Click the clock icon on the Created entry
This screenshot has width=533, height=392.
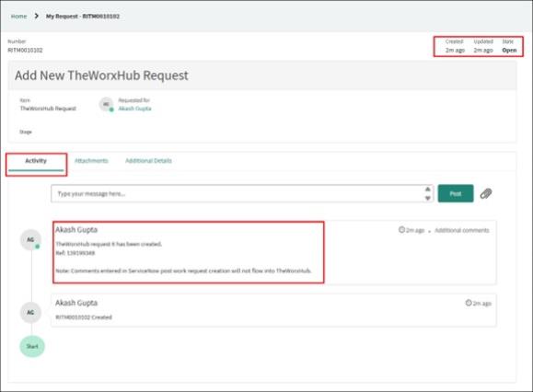[469, 303]
